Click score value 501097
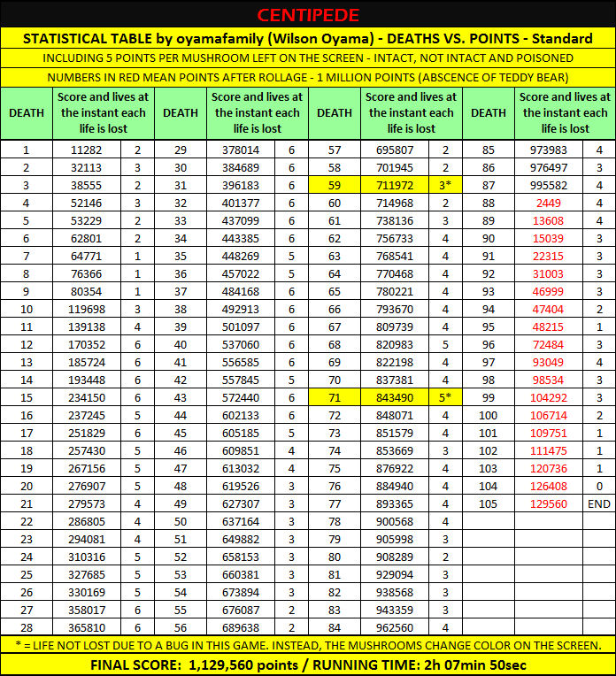 point(240,326)
